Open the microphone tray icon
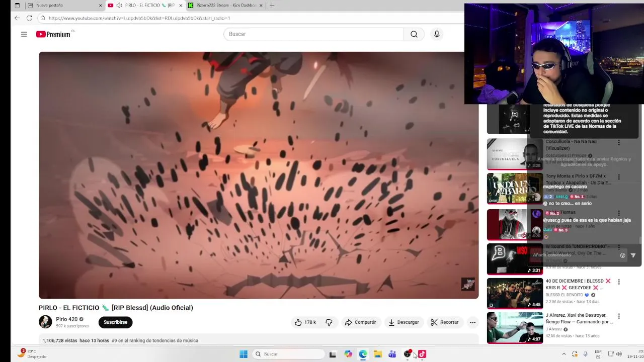The width and height of the screenshot is (644, 362). pos(585,354)
